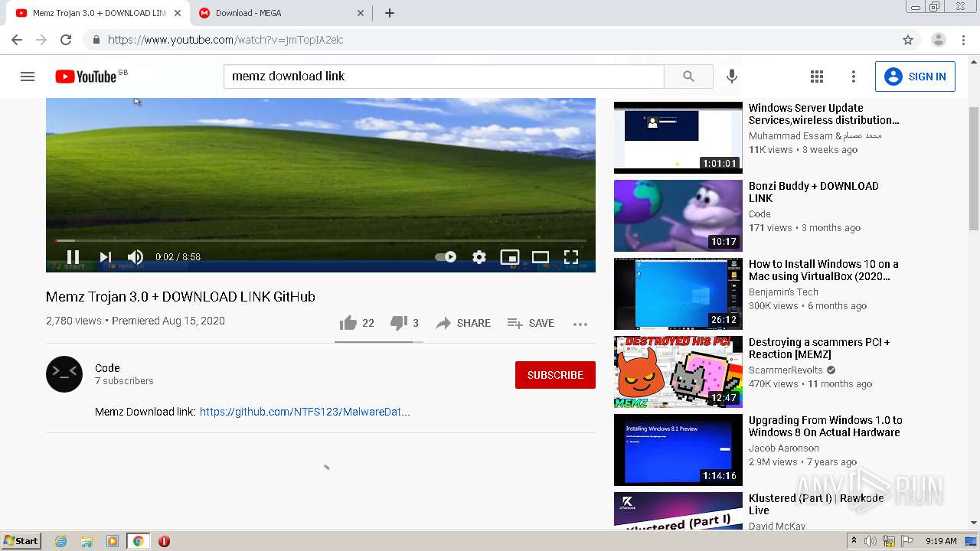Open the Code channel avatar

[x=64, y=374]
